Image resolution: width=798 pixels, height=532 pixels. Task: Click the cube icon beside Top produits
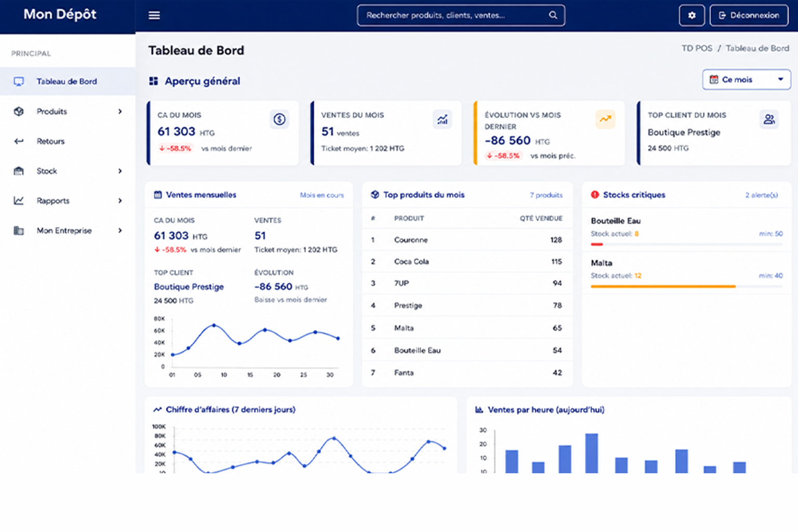click(375, 195)
